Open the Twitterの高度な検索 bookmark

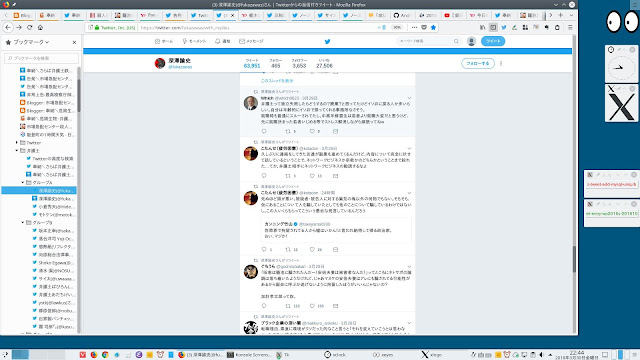click(49, 158)
